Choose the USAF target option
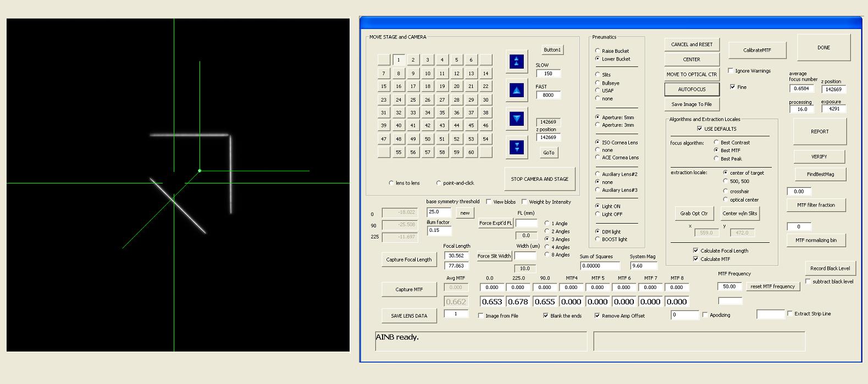Screen dimensions: 868x384 [598, 91]
